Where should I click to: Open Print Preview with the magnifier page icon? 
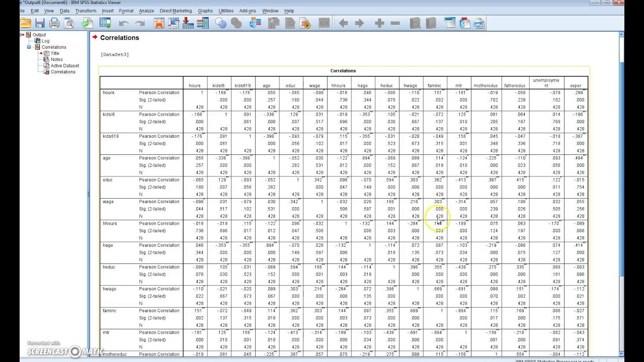(69, 23)
